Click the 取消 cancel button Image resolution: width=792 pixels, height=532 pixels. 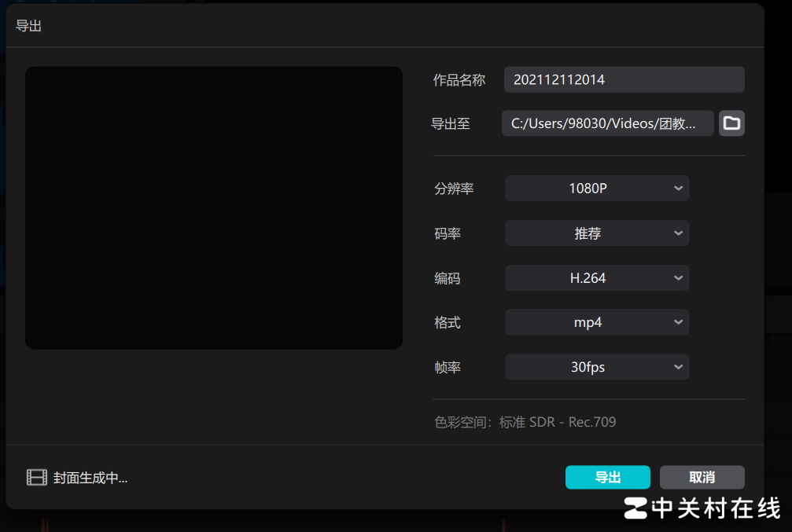click(702, 477)
